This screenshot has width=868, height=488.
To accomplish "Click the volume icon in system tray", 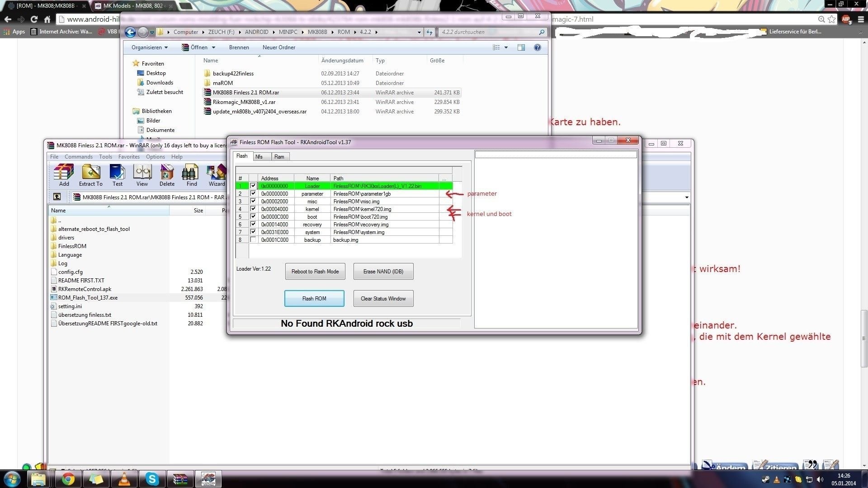I will click(x=820, y=479).
